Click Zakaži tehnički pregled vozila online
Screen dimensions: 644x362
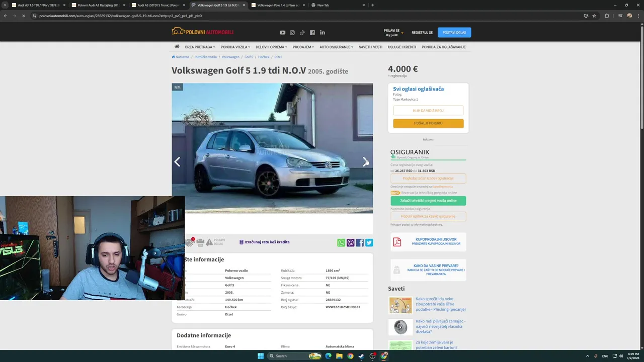(x=428, y=201)
